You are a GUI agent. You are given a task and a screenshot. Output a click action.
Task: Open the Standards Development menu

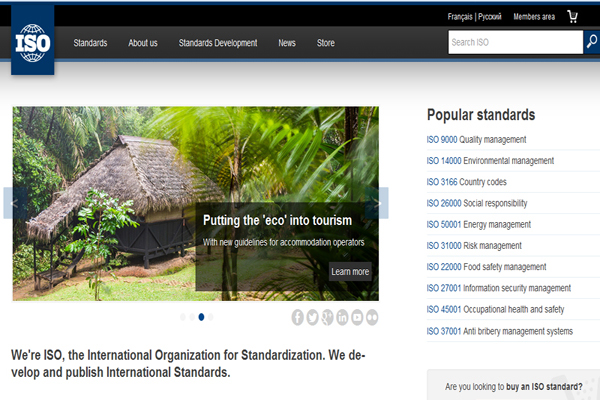217,43
